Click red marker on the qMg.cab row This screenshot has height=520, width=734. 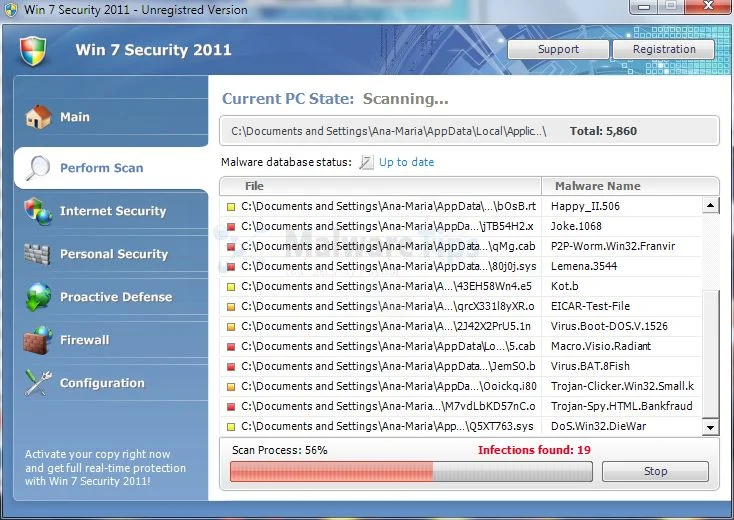(231, 247)
